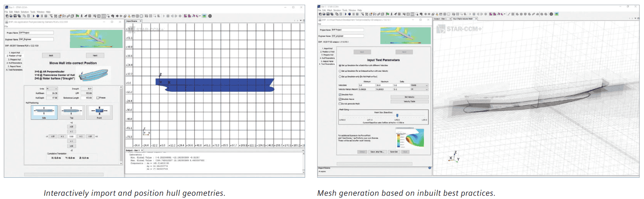
Task: Click the Velocity Table button
Action: [410, 101]
